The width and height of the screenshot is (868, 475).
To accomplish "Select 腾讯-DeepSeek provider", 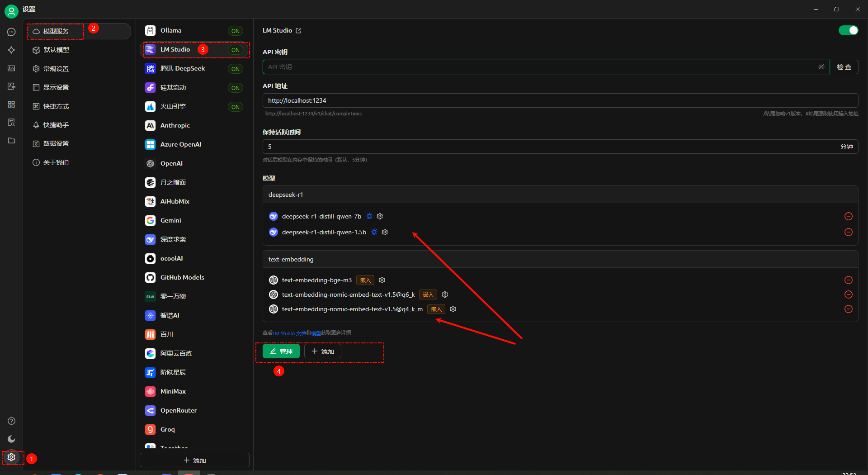I will pos(194,68).
